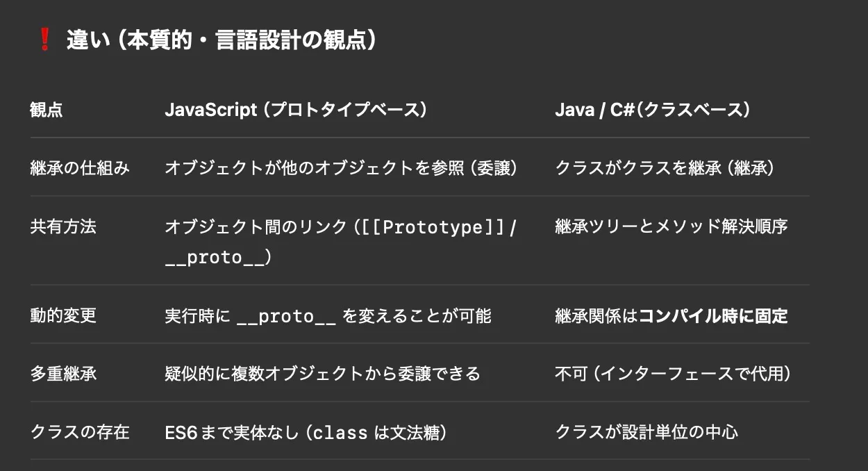
Task: Click the heading 違い（本質的・言語設計の観点）
Action: tap(222, 40)
